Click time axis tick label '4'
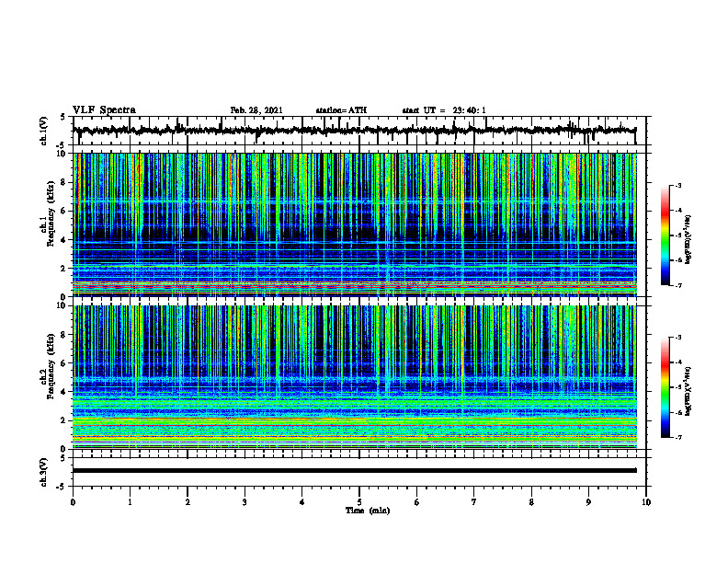The height and width of the screenshot is (563, 728). [302, 502]
